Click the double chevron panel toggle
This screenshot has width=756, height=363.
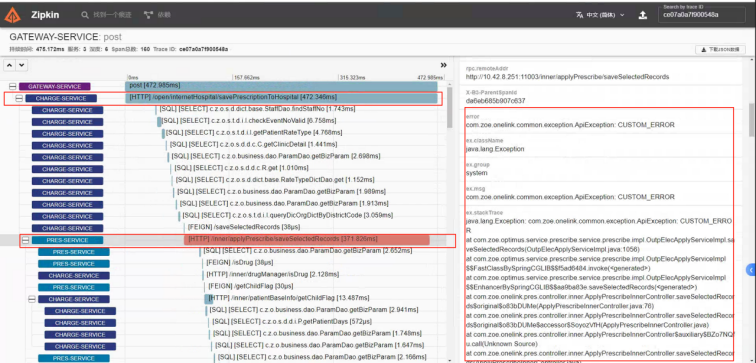[444, 65]
